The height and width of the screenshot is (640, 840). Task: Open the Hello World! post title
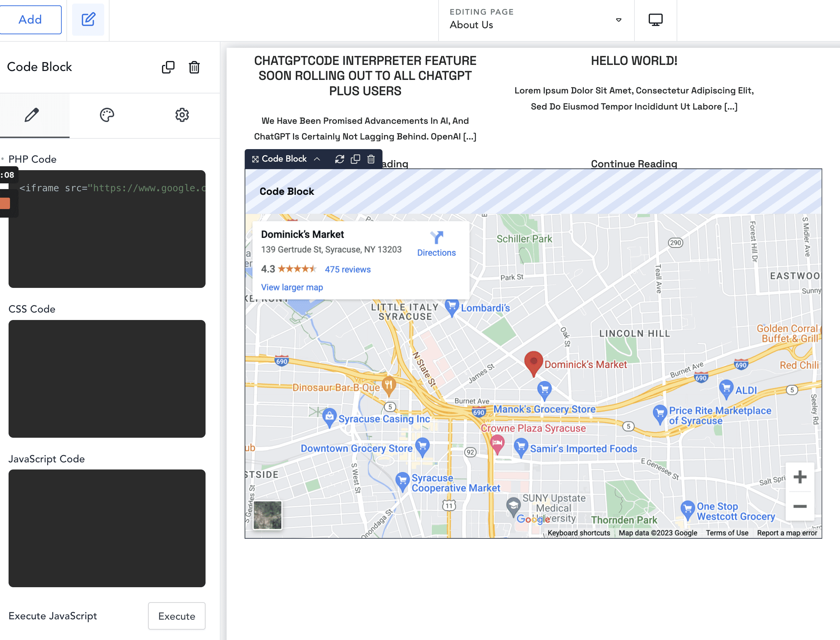point(634,61)
